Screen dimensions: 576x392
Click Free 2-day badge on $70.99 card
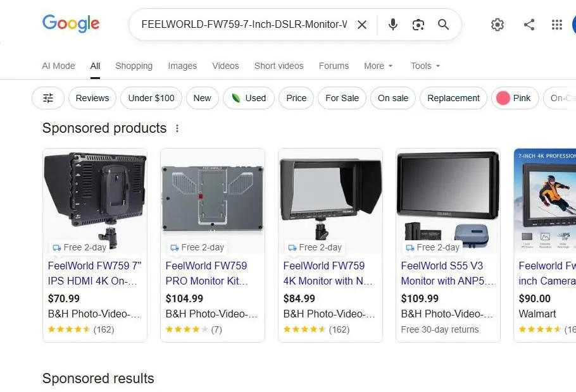click(x=79, y=247)
